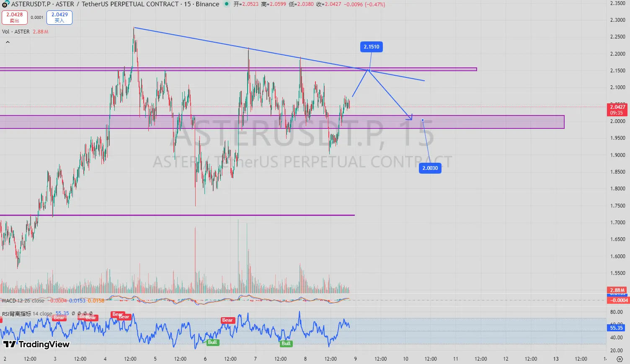Click 1.7500 on the price scale
The width and height of the screenshot is (630, 364).
(x=617, y=206)
